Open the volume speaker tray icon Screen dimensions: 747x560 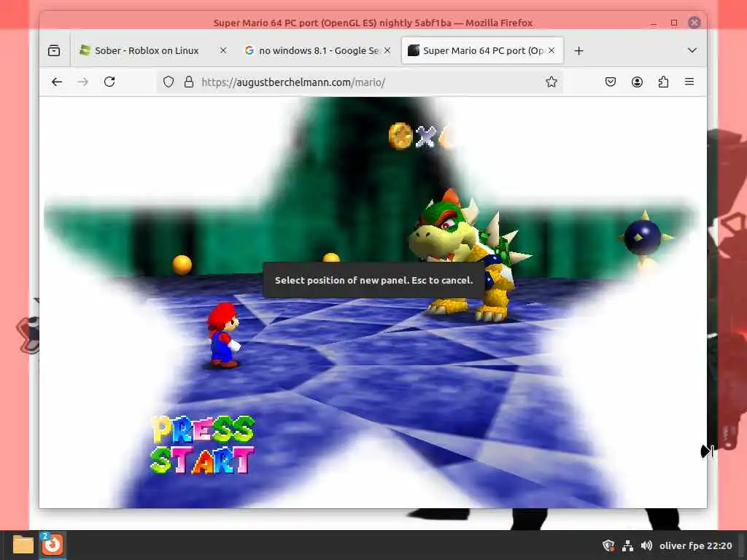[646, 545]
